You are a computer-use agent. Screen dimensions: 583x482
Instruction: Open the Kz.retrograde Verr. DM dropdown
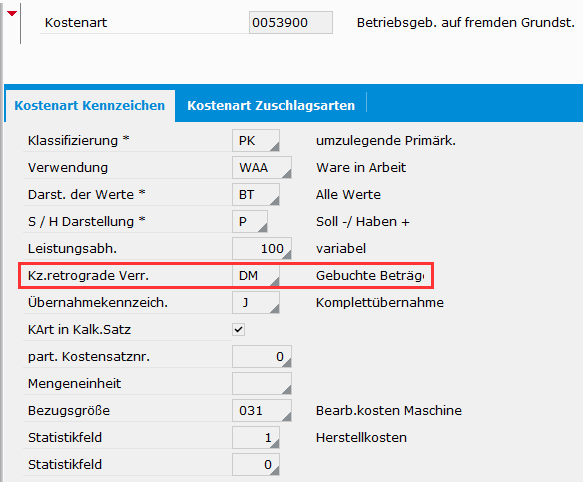tap(256, 276)
